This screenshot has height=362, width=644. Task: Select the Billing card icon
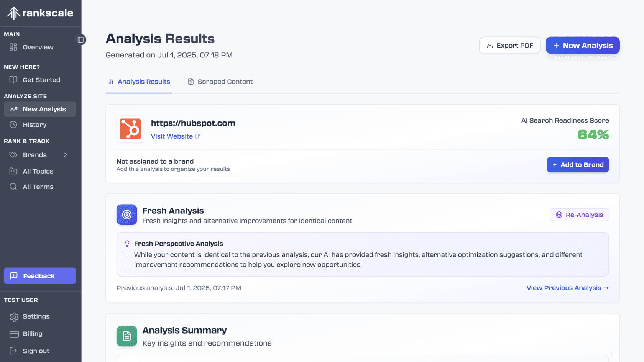pyautogui.click(x=14, y=334)
